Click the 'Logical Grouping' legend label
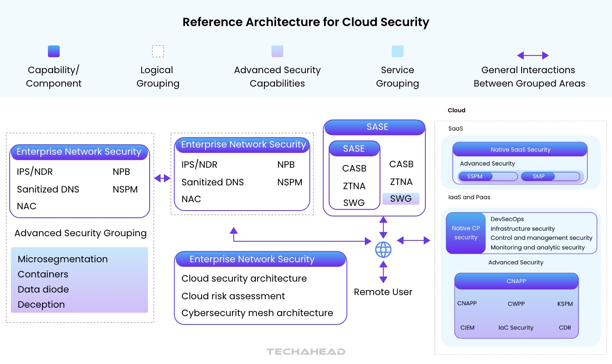Screen dimensions: 612x364 [x=158, y=76]
